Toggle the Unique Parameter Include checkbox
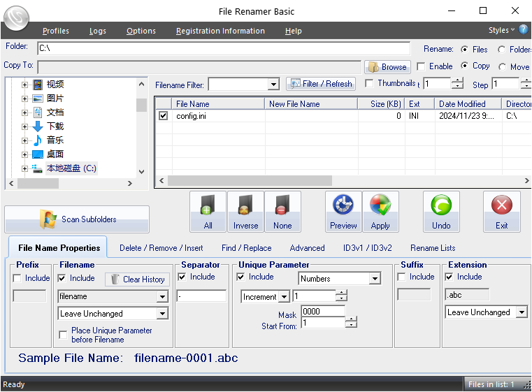Image resolution: width=532 pixels, height=392 pixels. (240, 277)
